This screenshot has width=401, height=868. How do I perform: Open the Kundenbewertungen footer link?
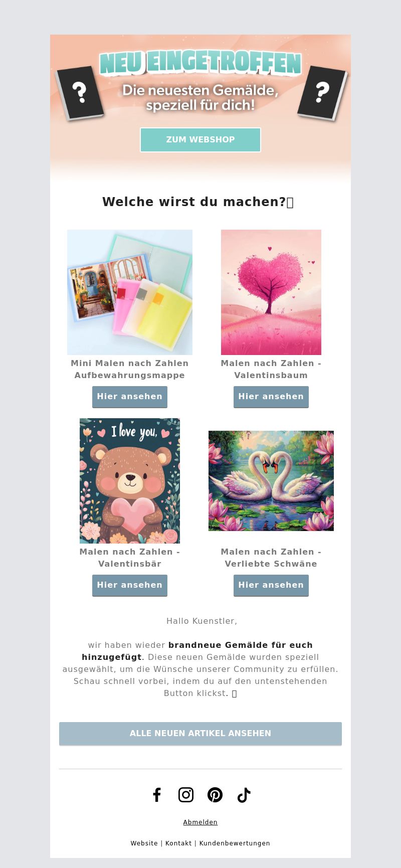pos(235,843)
